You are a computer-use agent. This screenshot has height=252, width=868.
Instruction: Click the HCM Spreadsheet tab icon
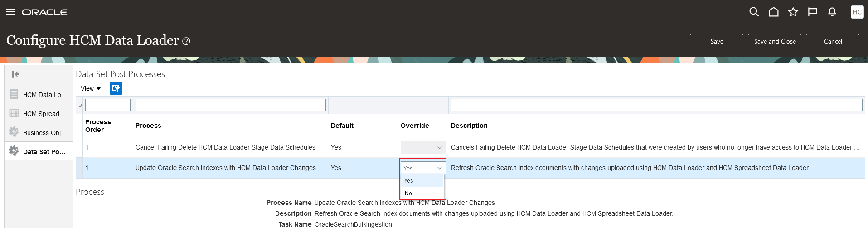pos(14,113)
